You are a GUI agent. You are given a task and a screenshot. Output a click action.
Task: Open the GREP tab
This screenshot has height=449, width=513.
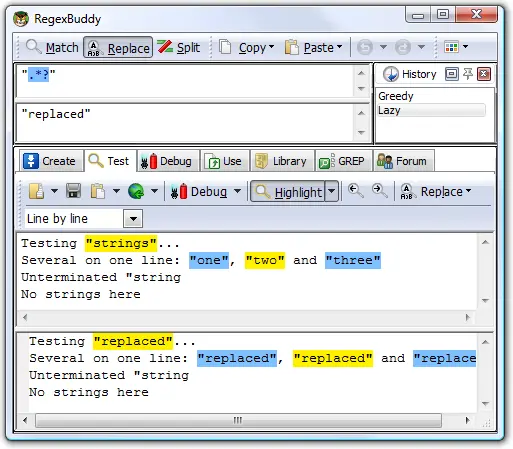(x=344, y=161)
